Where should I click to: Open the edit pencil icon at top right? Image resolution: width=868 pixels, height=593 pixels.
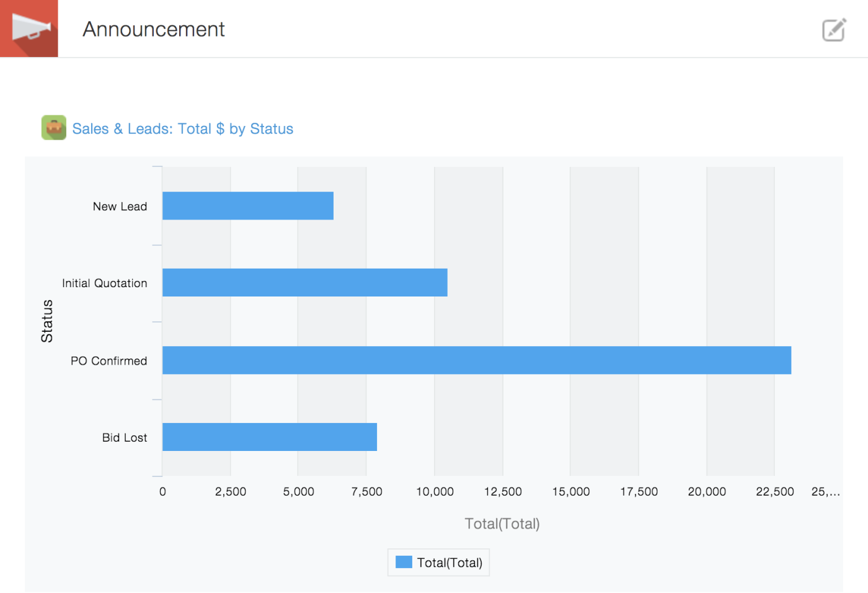834,30
